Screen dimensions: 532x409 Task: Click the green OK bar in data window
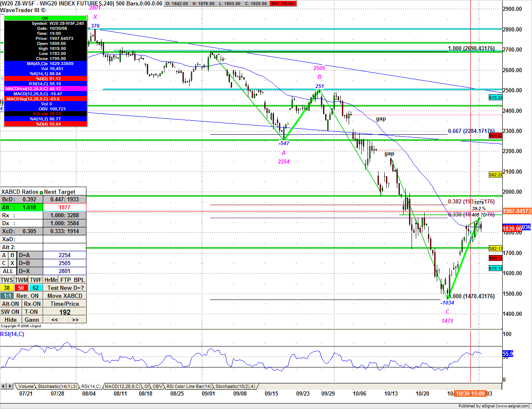(45, 18)
